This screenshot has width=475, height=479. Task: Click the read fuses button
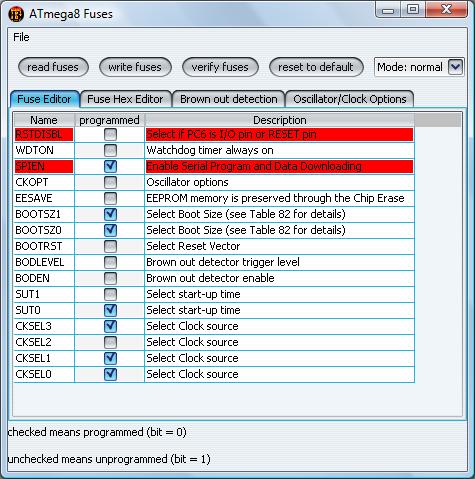click(x=53, y=67)
